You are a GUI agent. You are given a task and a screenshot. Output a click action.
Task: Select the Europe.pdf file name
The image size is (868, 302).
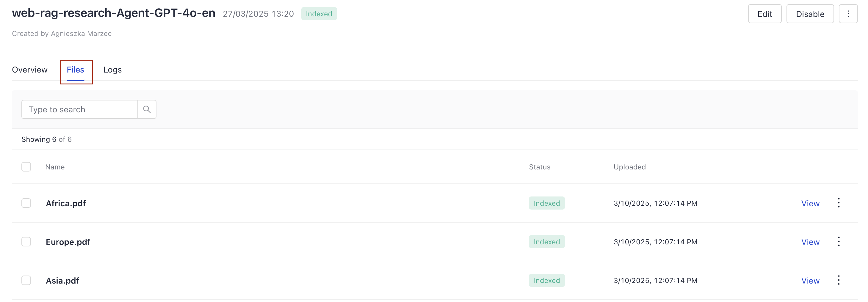68,241
